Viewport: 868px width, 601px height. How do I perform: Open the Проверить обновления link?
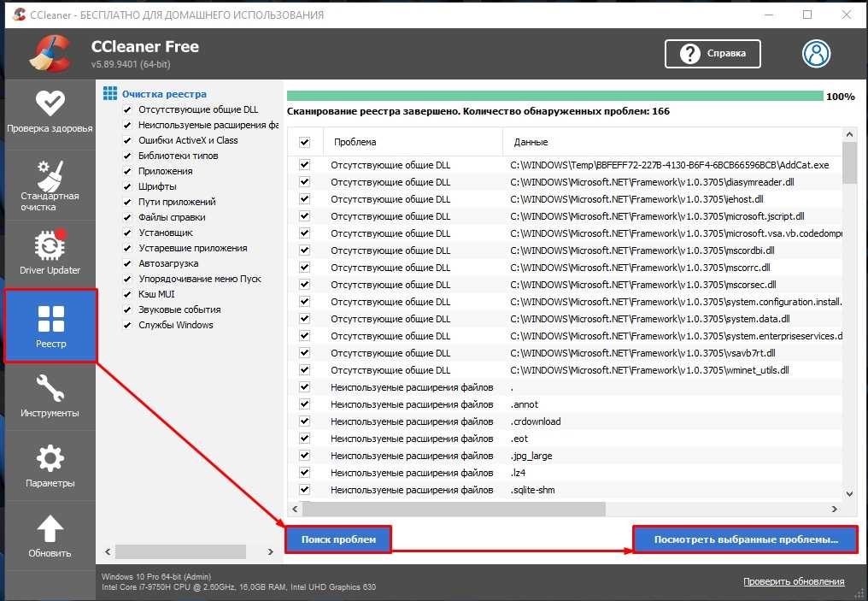point(794,581)
